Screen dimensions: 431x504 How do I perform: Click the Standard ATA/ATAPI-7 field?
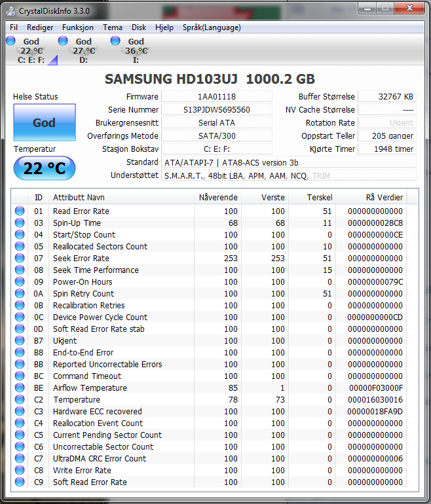coord(288,162)
